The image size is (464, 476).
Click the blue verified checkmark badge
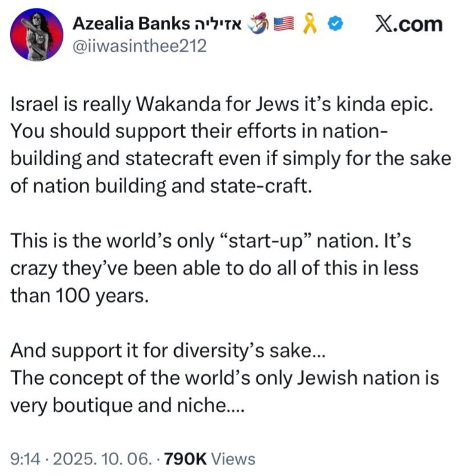point(335,24)
